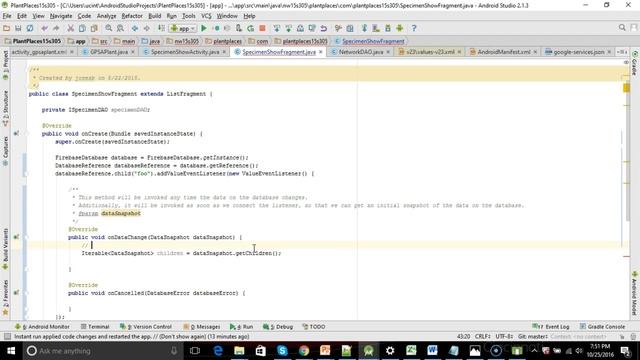Click the Replace icon in toolbar

(x=120, y=28)
